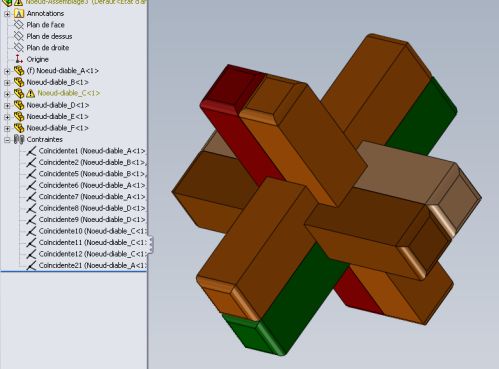Viewport: 499px width, 369px height.
Task: Collapse the Contraintes mates folder
Action: point(7,140)
